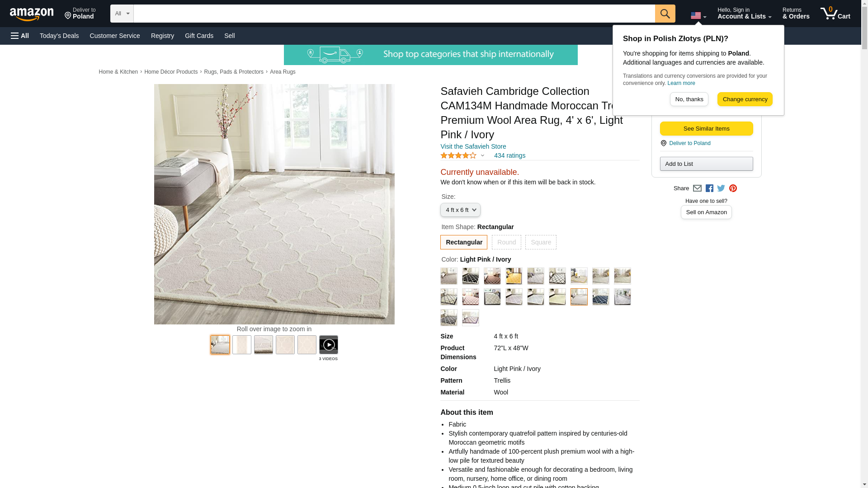Expand the star ratings breakdown arrow

tap(482, 155)
